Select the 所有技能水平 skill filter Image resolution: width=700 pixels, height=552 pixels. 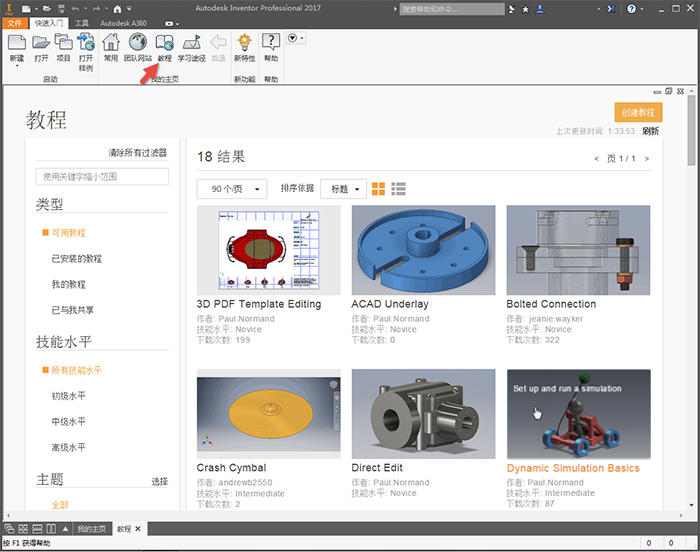pos(77,370)
